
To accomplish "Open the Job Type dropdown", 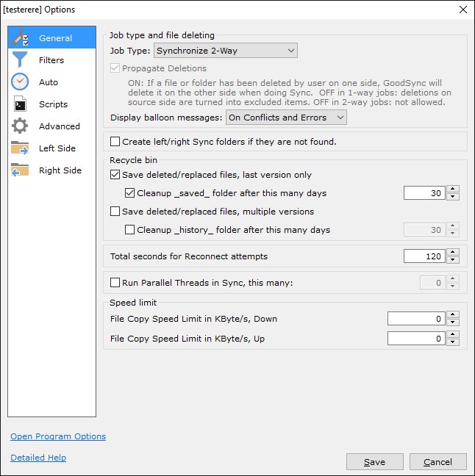I will 226,51.
